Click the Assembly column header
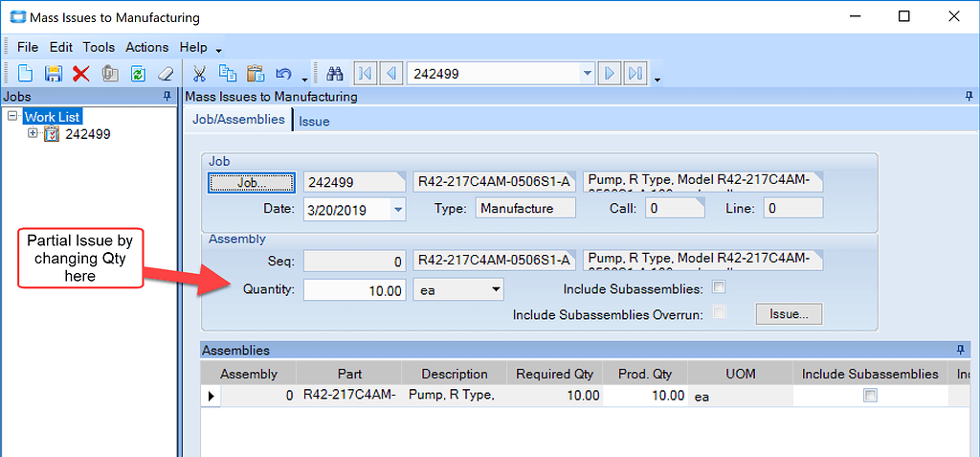Viewport: 980px width, 457px height. tap(248, 374)
